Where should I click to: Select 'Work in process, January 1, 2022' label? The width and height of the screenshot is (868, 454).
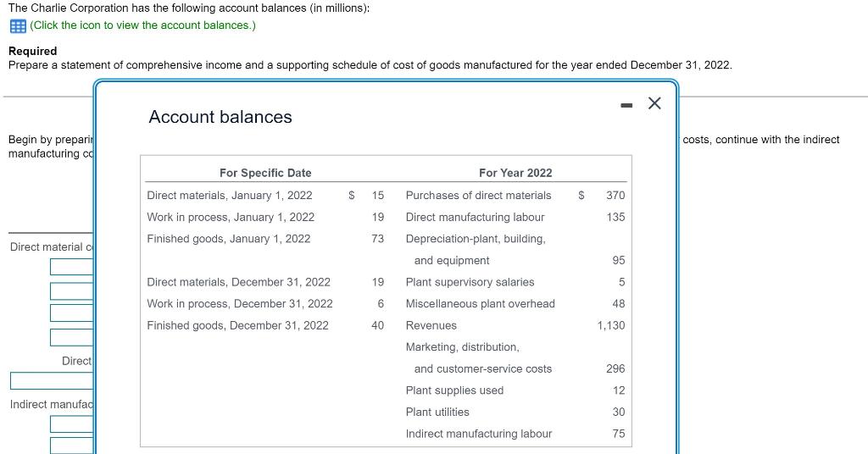click(231, 217)
